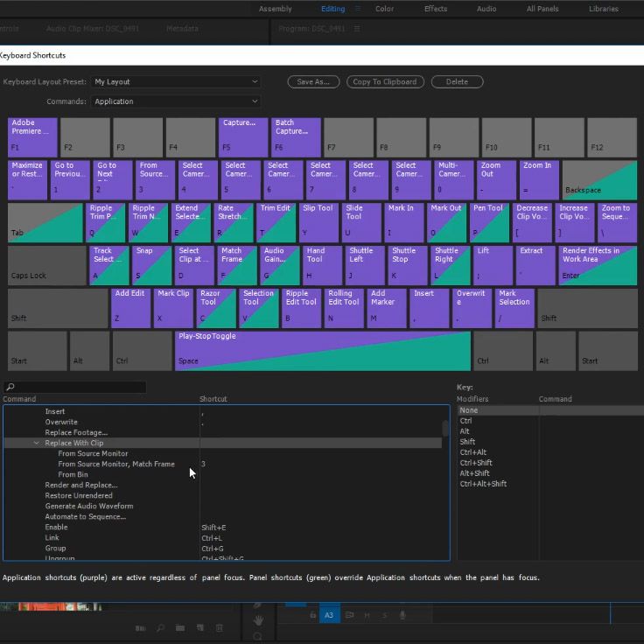Select the Backspace key on the keyboard map
Screen dimensions: 644x644
(599, 180)
